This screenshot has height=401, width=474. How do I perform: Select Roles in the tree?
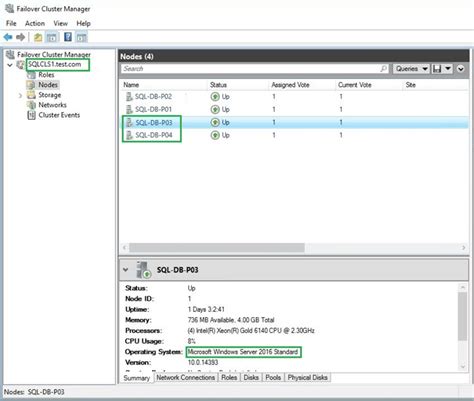pyautogui.click(x=46, y=75)
